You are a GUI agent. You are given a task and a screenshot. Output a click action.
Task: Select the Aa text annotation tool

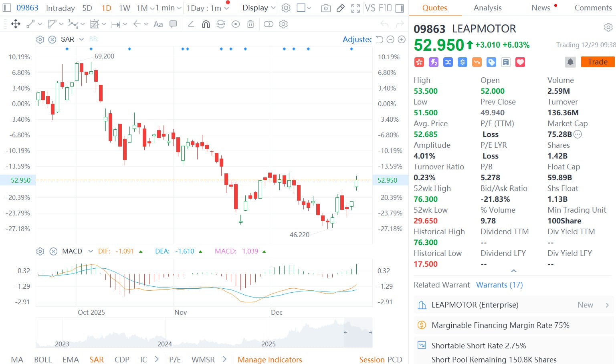tap(158, 24)
